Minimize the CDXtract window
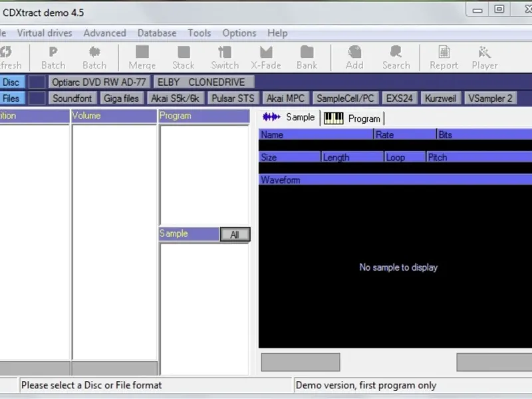Image resolution: width=532 pixels, height=399 pixels. pos(477,10)
